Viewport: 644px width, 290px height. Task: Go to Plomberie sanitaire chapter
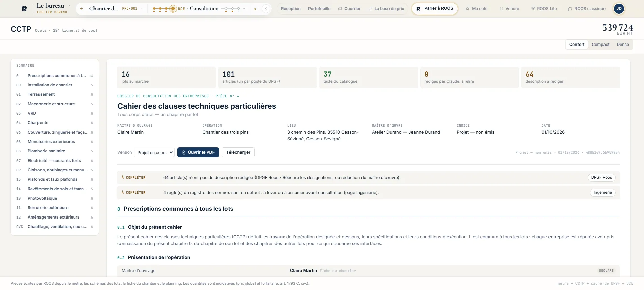[55, 151]
